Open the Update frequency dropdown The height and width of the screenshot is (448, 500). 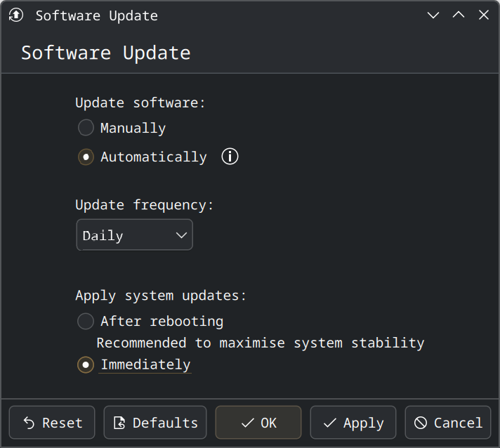[134, 235]
